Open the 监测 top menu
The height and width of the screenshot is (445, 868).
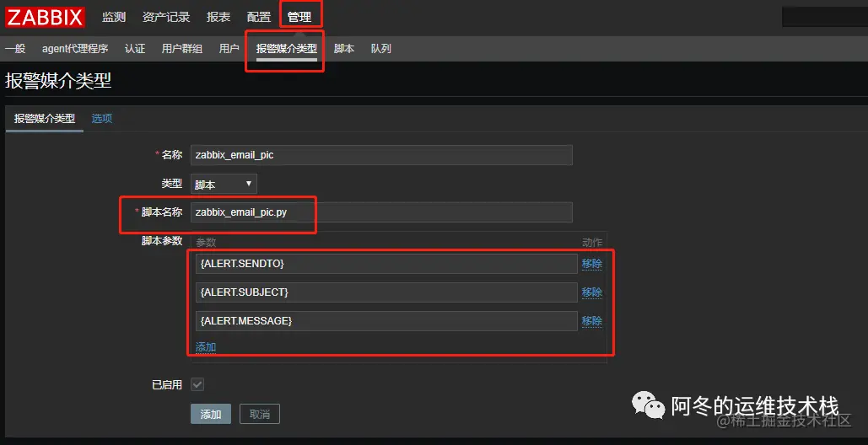tap(114, 17)
